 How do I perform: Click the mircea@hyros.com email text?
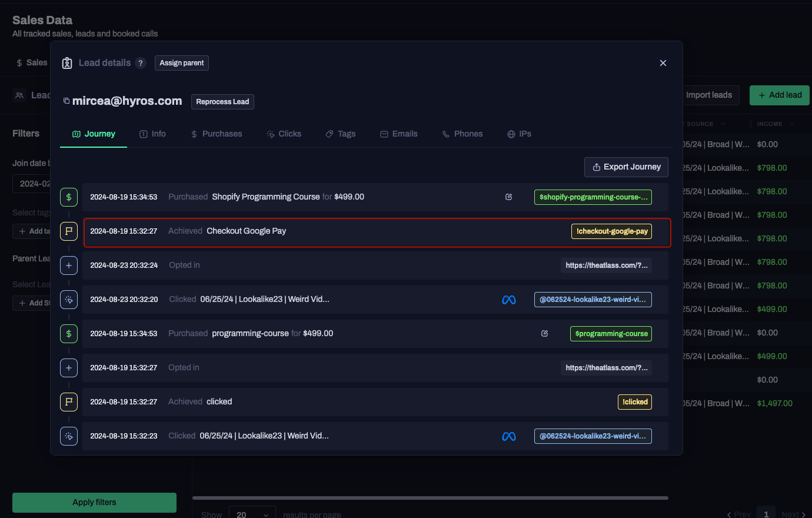127,101
